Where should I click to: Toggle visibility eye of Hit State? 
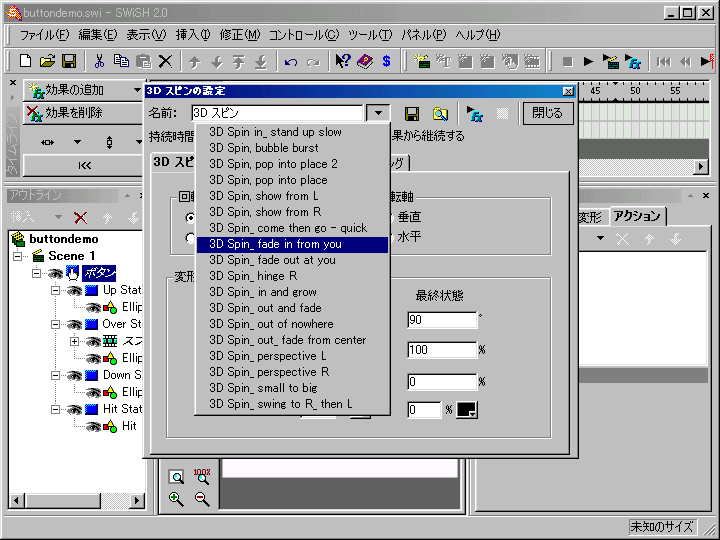point(74,409)
